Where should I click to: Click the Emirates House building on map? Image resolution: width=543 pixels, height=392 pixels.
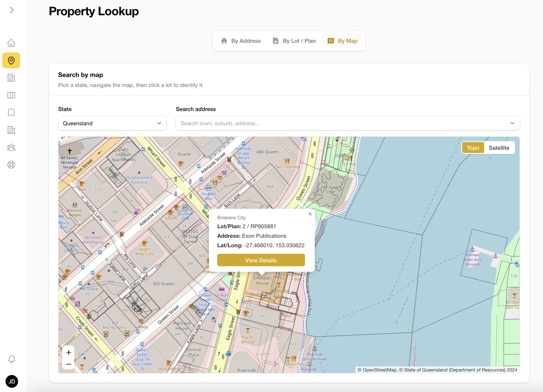pos(262,280)
